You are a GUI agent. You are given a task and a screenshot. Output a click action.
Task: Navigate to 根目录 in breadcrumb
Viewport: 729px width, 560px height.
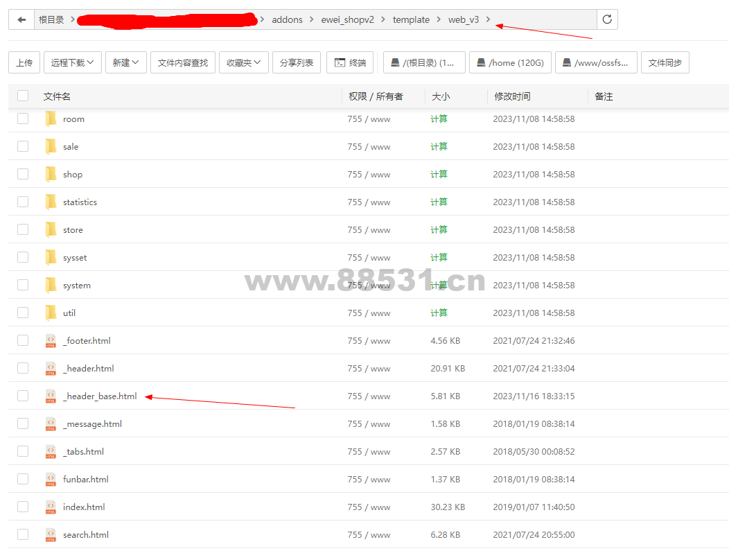coord(51,19)
